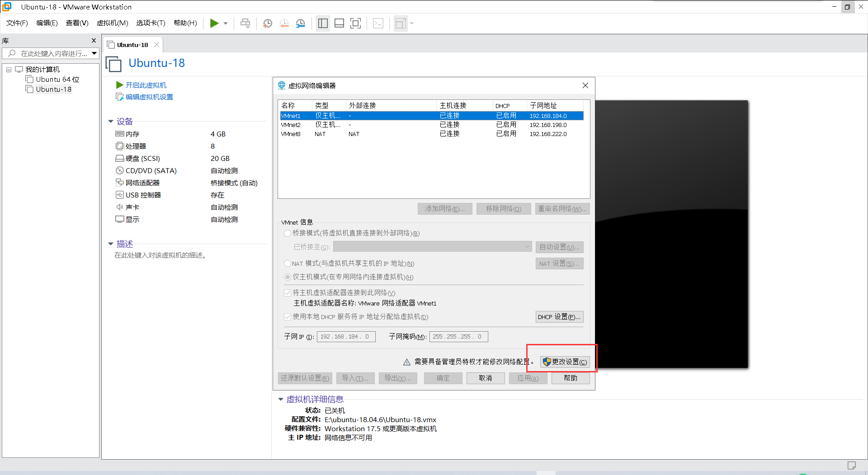Click USB 控制器 device icon
868x475 pixels.
click(119, 195)
